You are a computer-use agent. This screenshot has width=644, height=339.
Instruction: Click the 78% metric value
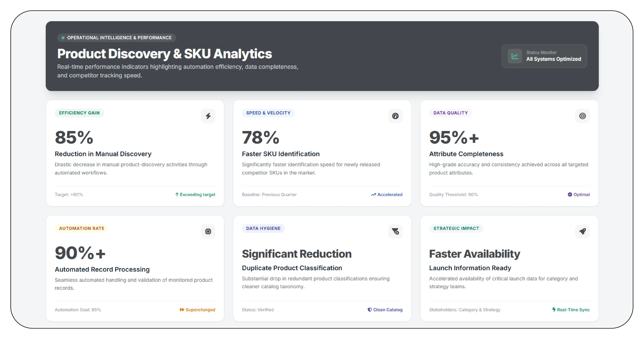click(x=261, y=137)
